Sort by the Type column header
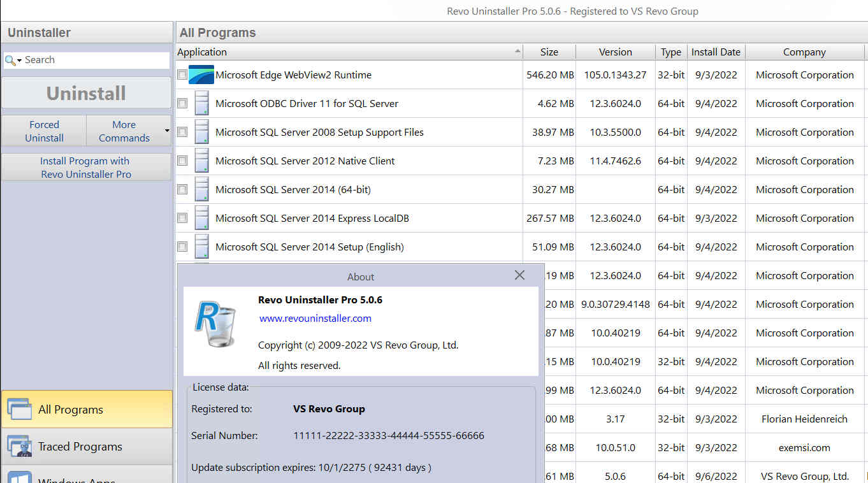The height and width of the screenshot is (483, 868). 671,52
